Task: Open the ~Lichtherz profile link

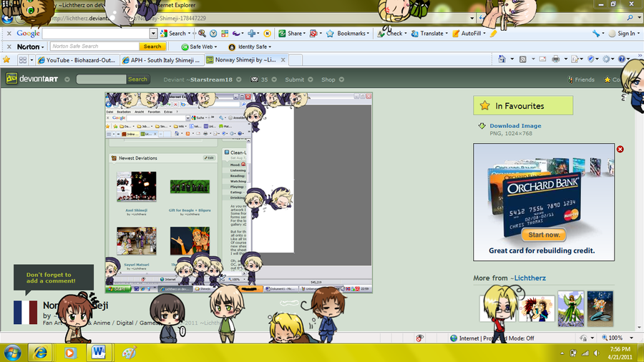Action: pyautogui.click(x=528, y=278)
